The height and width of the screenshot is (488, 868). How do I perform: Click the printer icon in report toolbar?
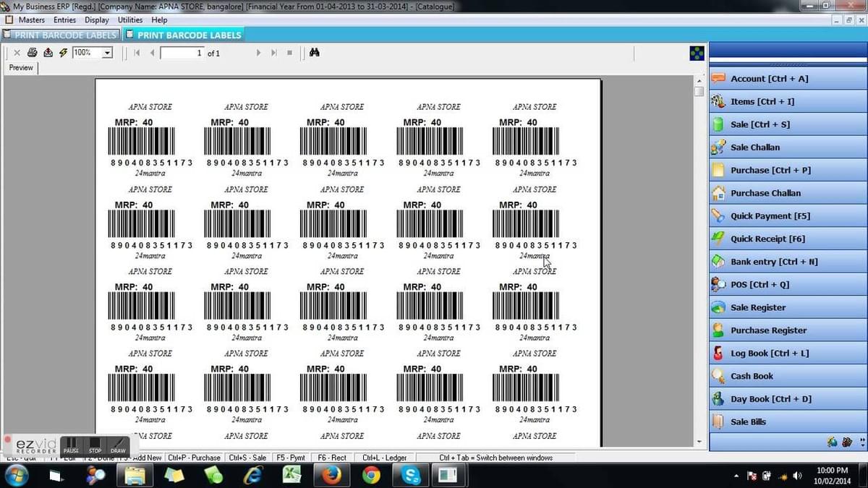tap(32, 53)
